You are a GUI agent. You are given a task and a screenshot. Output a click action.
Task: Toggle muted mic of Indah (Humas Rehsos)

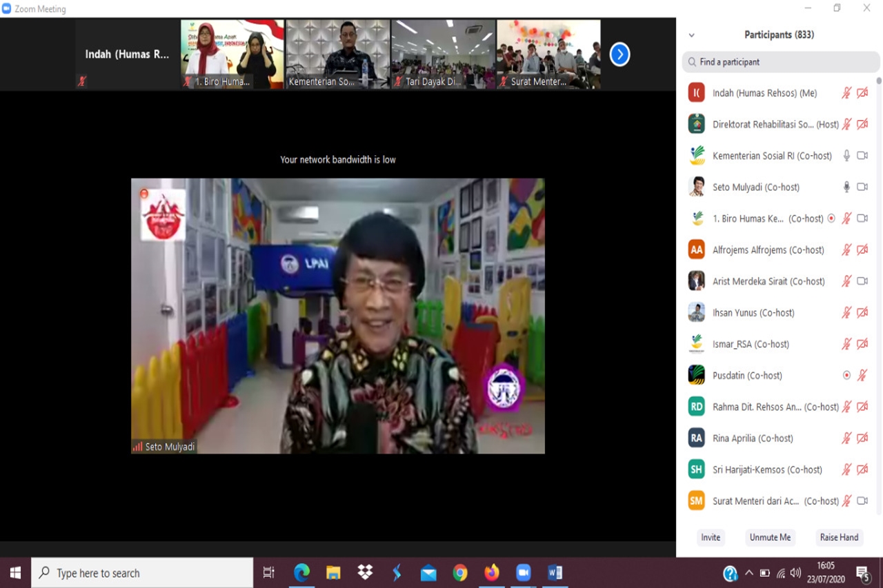click(846, 93)
